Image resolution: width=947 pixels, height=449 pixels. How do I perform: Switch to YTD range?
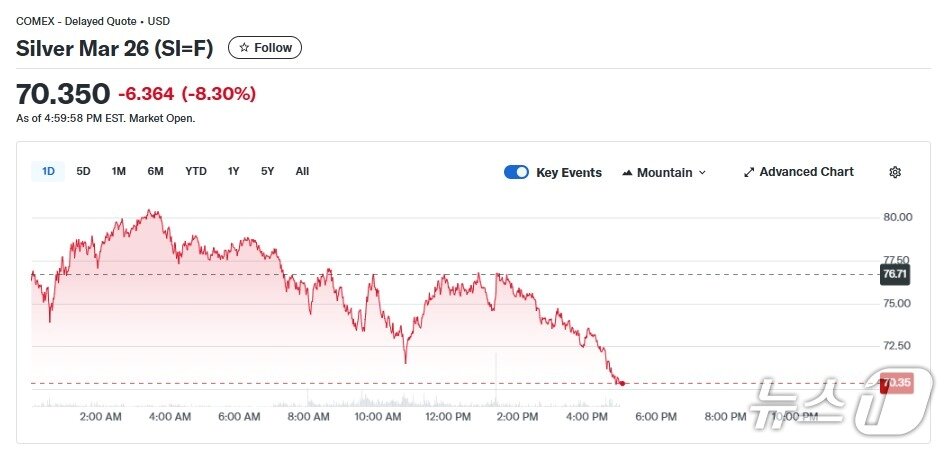pos(196,171)
